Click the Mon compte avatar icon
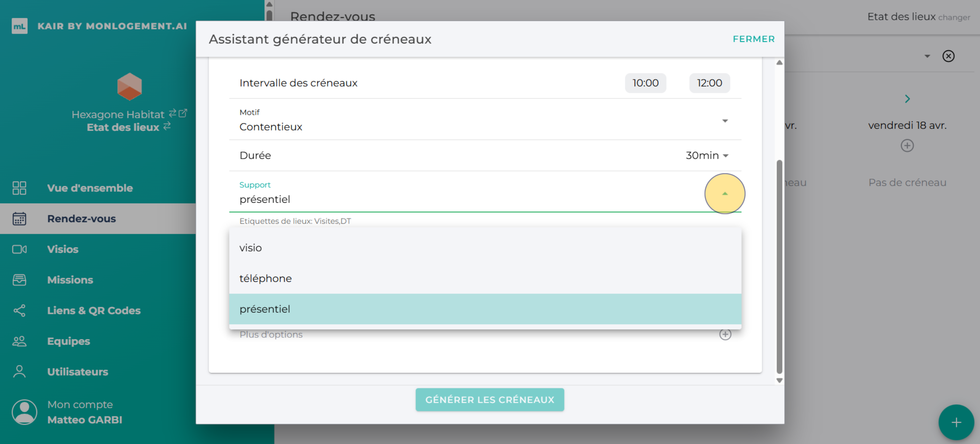This screenshot has height=444, width=980. (23, 411)
